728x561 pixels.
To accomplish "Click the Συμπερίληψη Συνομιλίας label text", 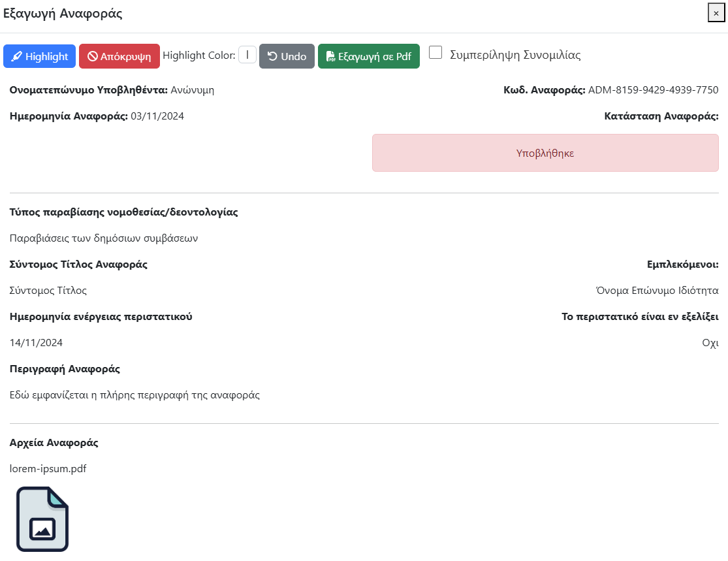I will tap(515, 56).
